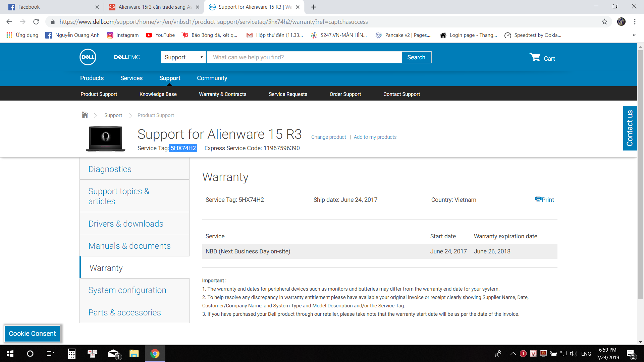Click the home breadcrumb icon
Screen dimensions: 644x362
pos(85,115)
